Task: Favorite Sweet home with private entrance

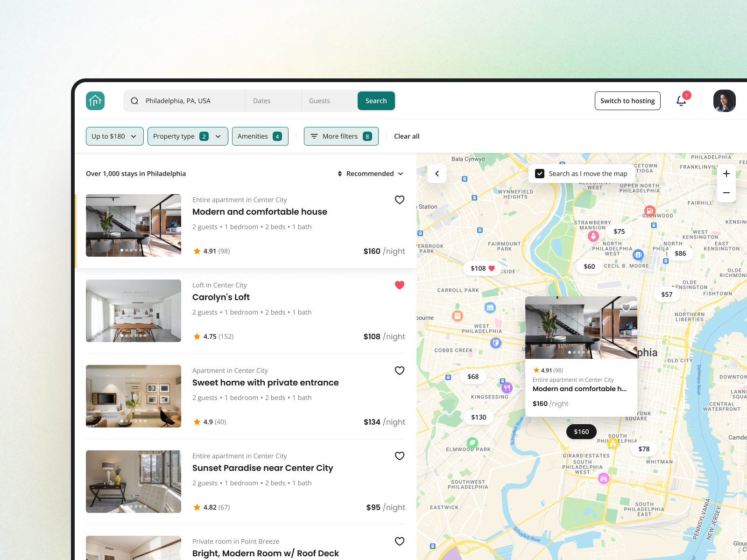Action: pos(400,371)
